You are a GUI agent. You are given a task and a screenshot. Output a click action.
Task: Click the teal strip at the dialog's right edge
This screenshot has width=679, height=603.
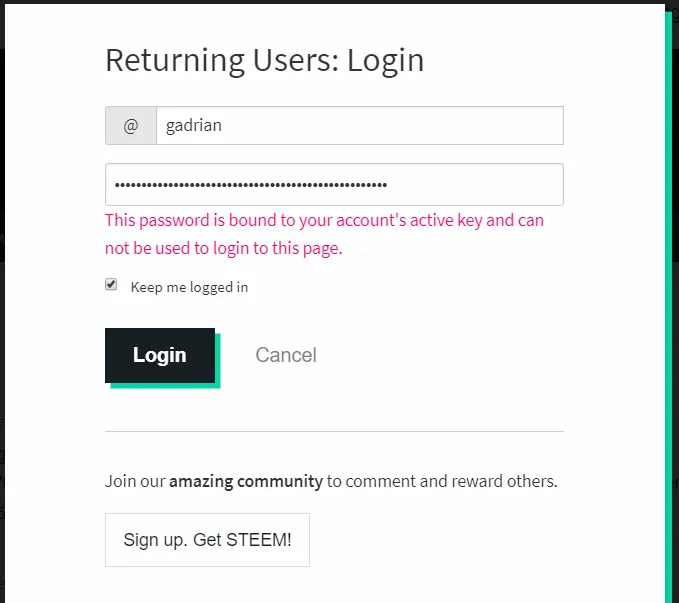pos(668,303)
